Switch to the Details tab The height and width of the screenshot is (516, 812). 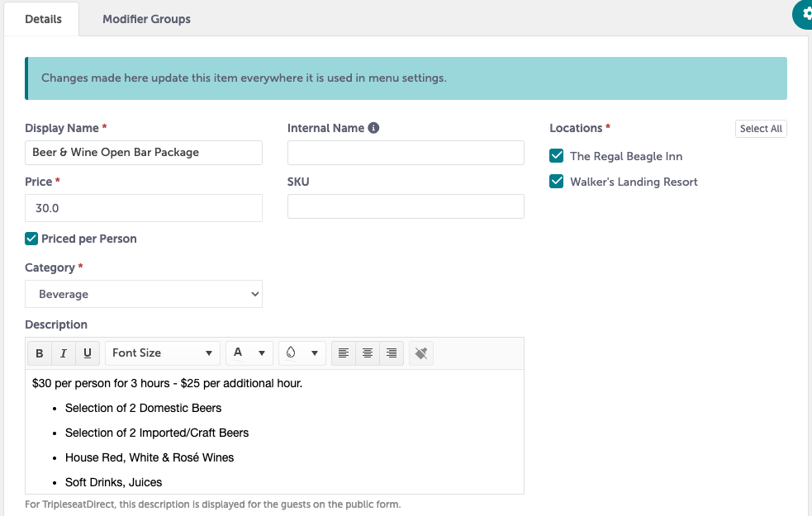click(43, 19)
